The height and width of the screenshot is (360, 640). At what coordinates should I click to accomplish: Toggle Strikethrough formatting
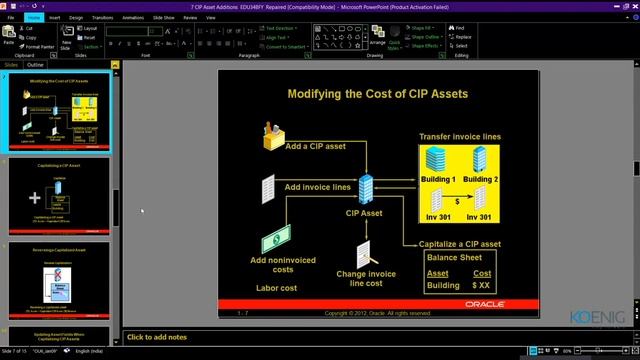(x=147, y=43)
